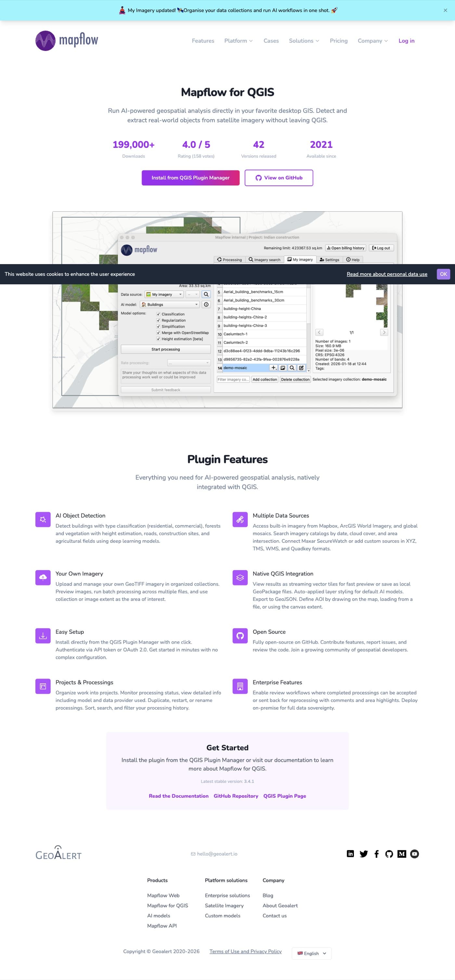Click the zoom magnifier icon on demo-mosaic row

point(292,368)
